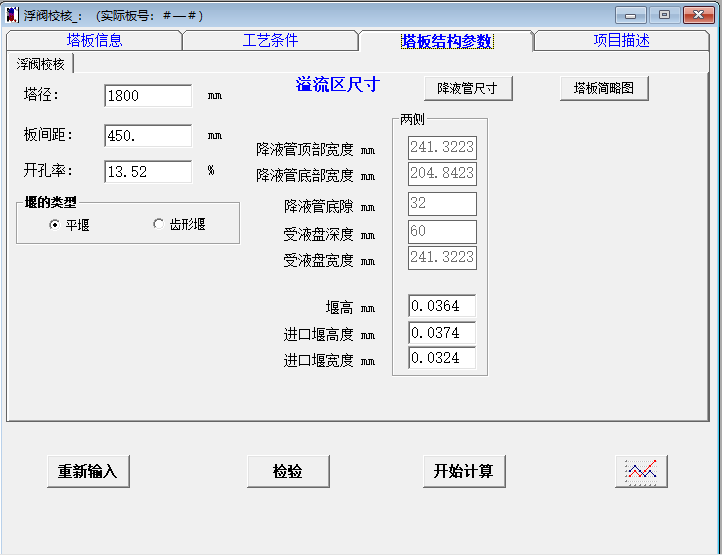
Task: Click the 降液管底部宽度 field 204.8423
Action: [442, 174]
